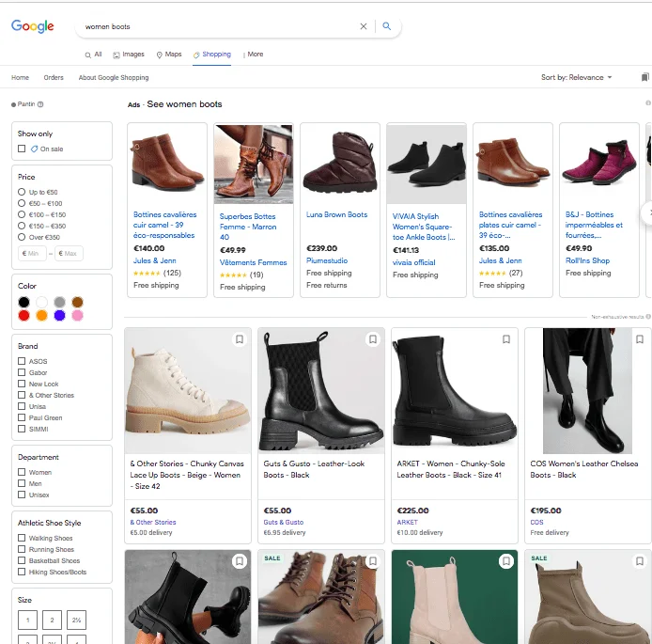Viewport: 652px width, 644px height.
Task: Open About Google Shopping
Action: coord(114,77)
